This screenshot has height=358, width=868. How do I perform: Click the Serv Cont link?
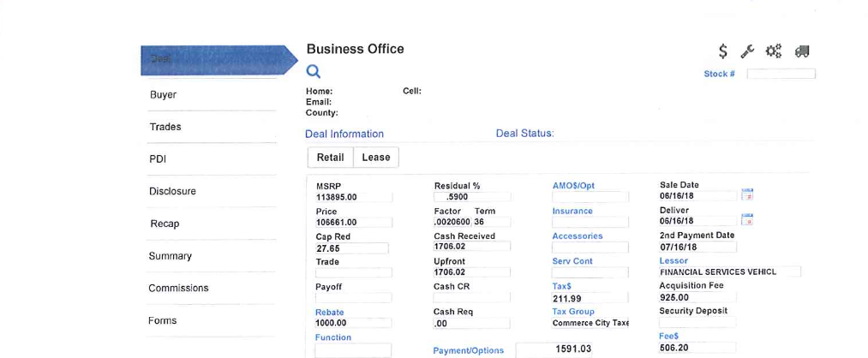click(x=572, y=260)
